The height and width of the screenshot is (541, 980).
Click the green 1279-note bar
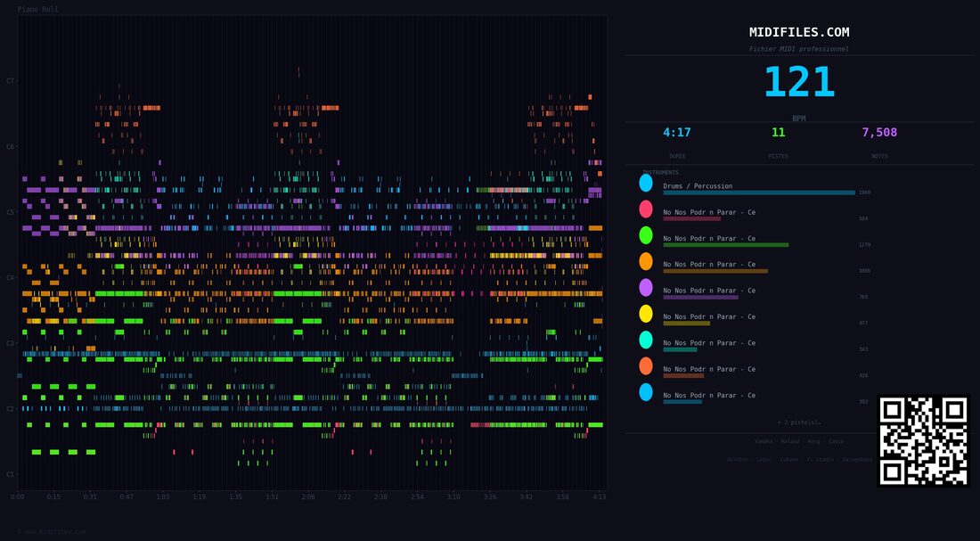[725, 245]
